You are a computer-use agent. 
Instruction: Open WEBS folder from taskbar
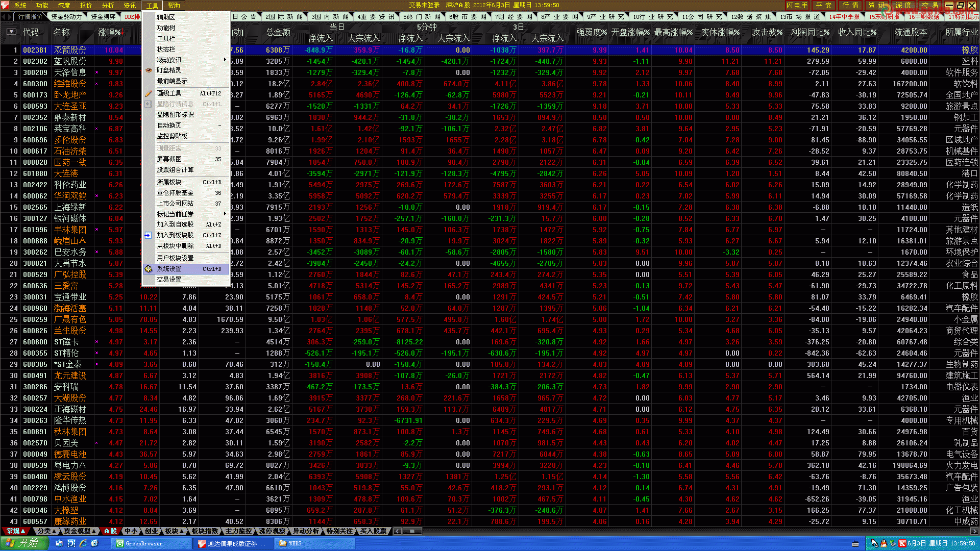314,544
